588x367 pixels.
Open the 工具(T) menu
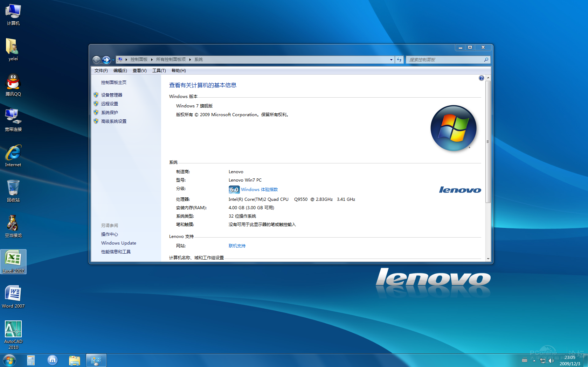point(159,71)
